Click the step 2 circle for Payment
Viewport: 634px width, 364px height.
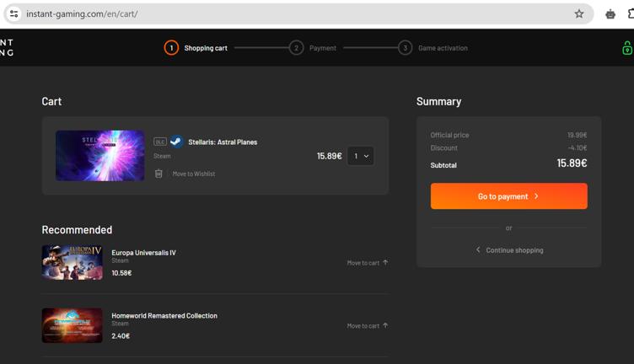click(x=296, y=48)
